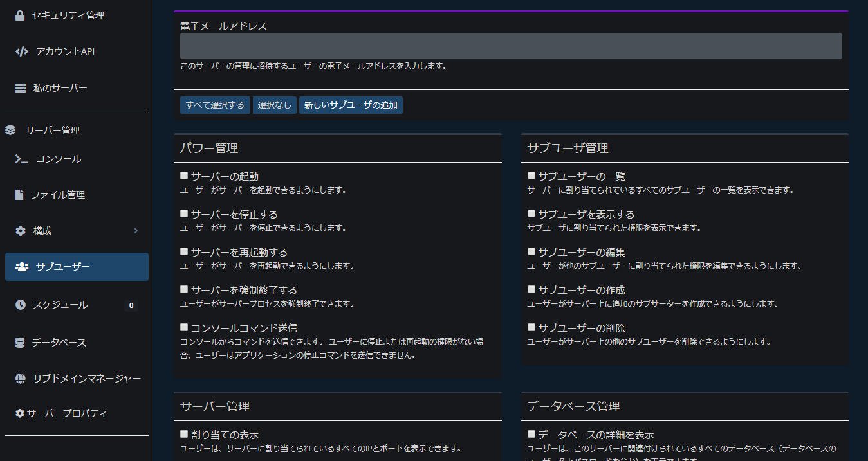Enable the 割り当ての表示 checkbox
The image size is (868, 461).
click(x=184, y=434)
